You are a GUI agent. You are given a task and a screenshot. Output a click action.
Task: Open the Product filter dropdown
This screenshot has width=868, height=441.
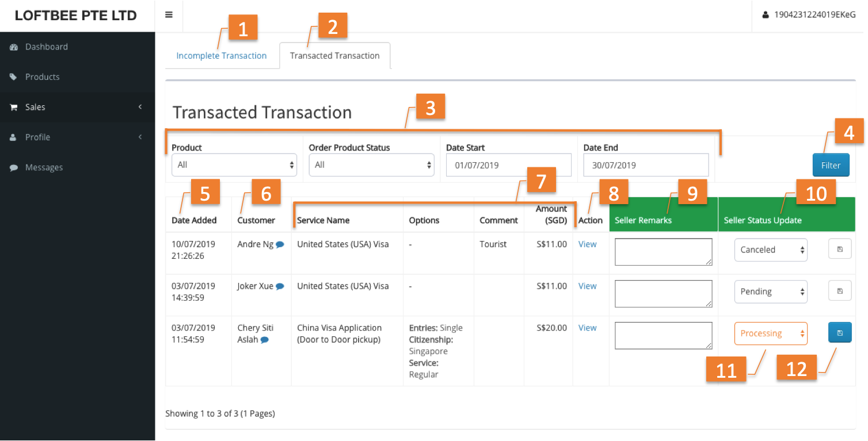click(x=234, y=165)
